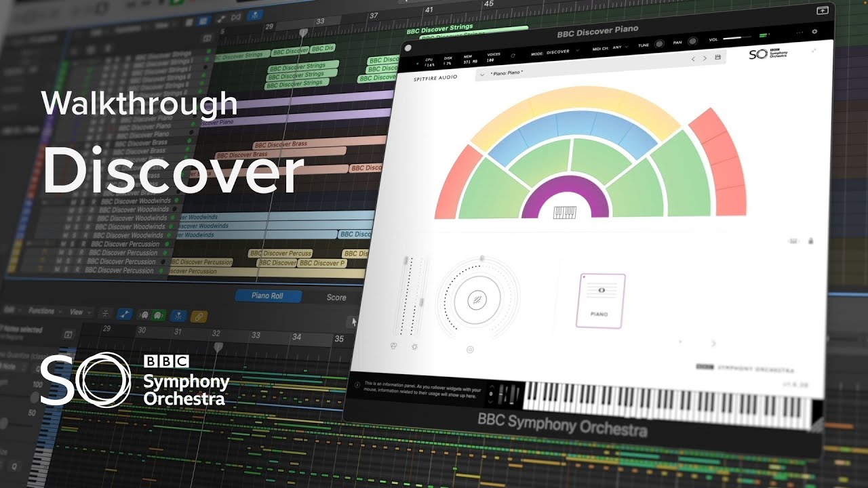This screenshot has width=868, height=488.
Task: Click the right dynamics fader handle
Action: (421, 302)
